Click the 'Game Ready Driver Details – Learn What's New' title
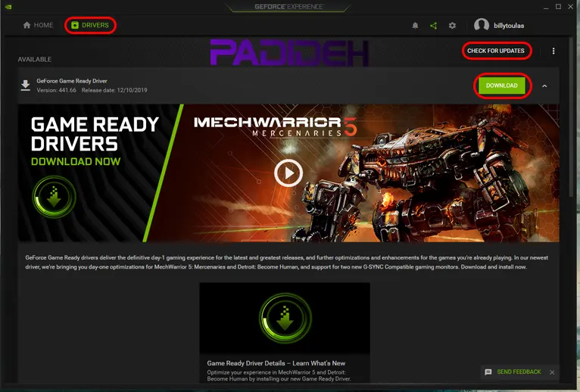 [276, 363]
